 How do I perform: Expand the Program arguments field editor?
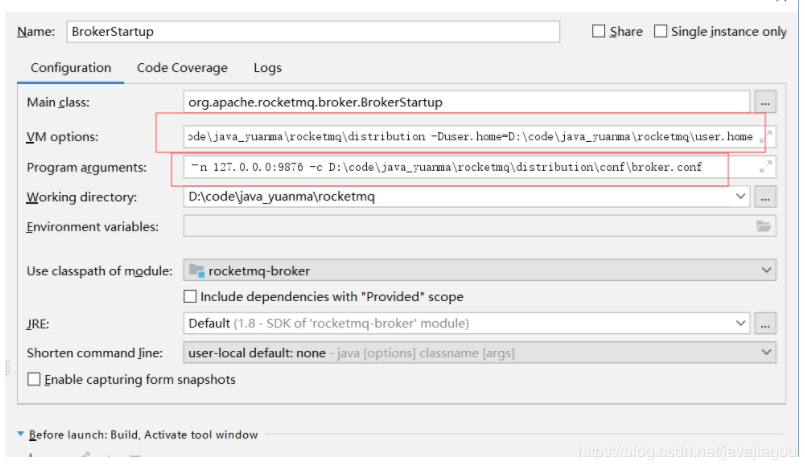(x=765, y=166)
